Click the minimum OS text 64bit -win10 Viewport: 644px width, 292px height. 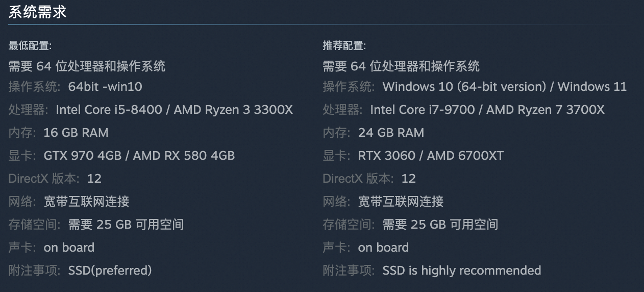coord(105,87)
